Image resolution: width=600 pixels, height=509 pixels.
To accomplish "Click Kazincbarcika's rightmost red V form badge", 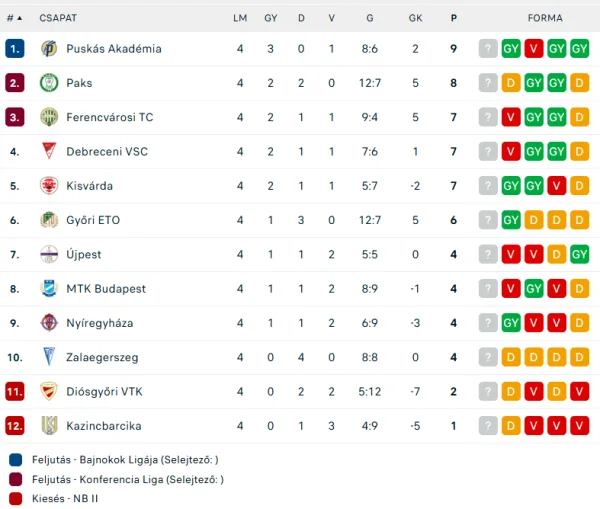I will 580,426.
